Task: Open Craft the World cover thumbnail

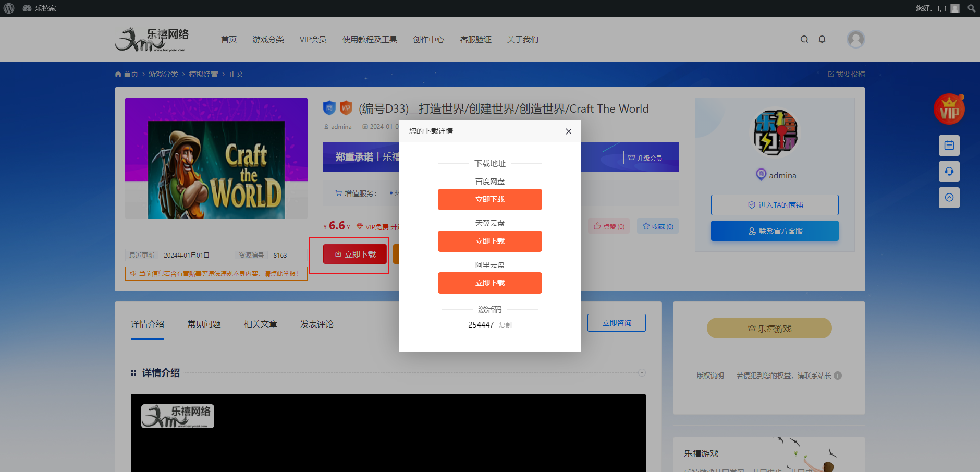Action: tap(216, 158)
